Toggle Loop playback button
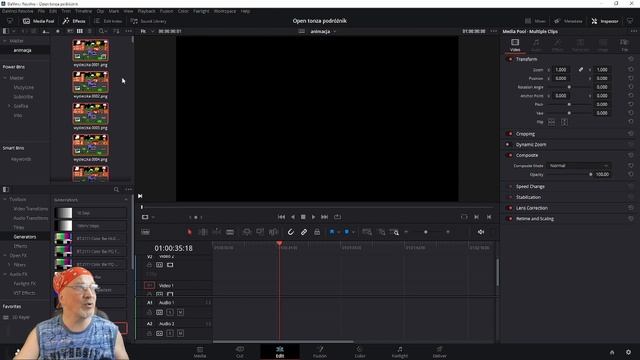 coord(337,217)
